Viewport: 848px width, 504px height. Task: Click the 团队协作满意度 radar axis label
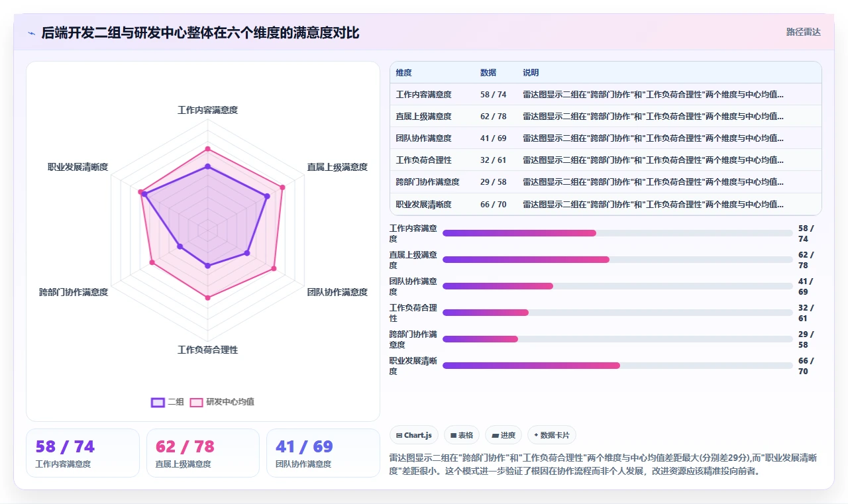pos(337,292)
